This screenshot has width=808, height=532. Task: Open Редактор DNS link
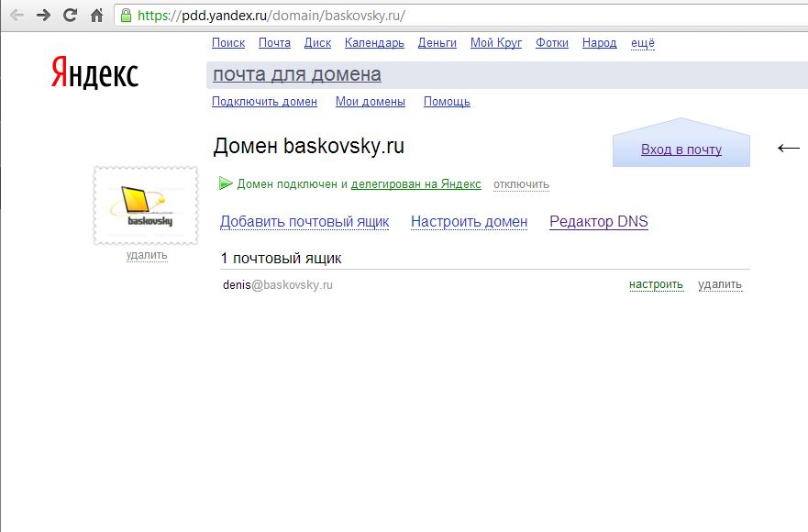pos(599,222)
